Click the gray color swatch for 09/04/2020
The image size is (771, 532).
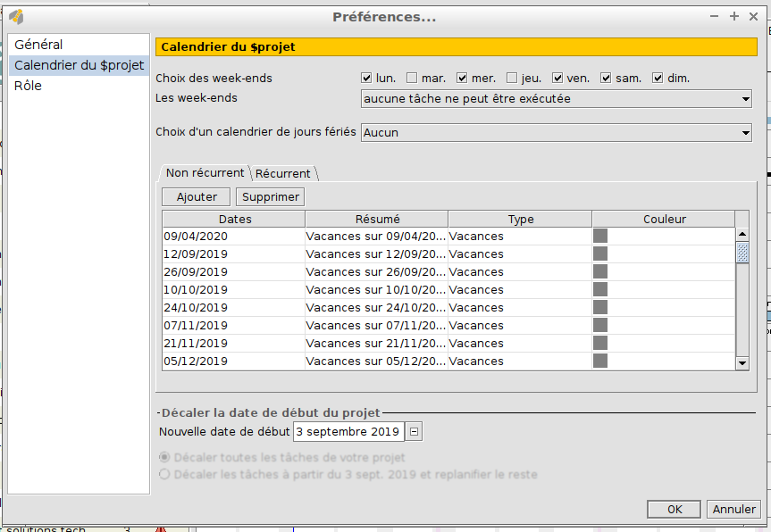[x=600, y=237]
